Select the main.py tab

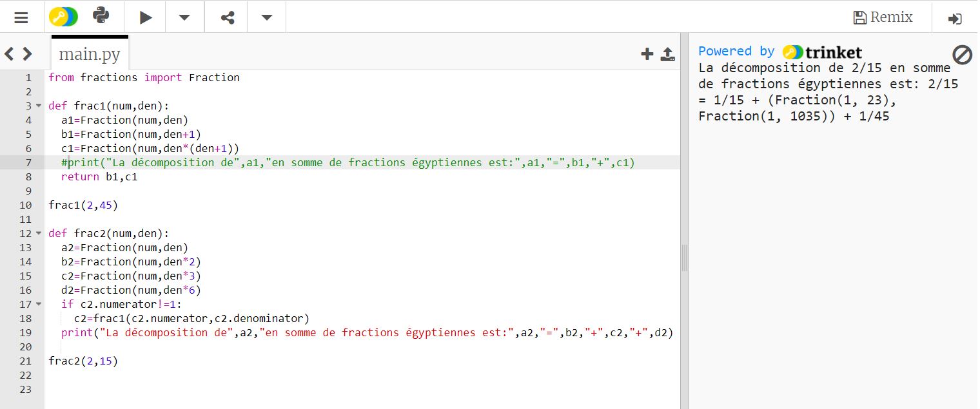(90, 55)
